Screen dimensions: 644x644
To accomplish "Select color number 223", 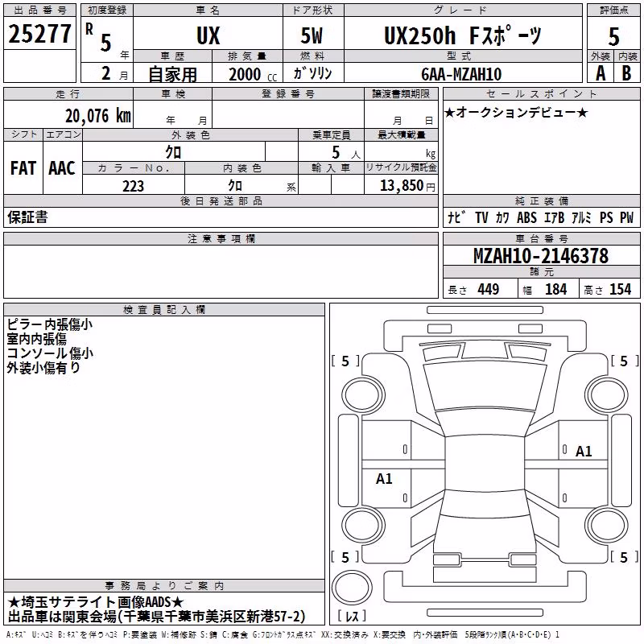I will [133, 186].
